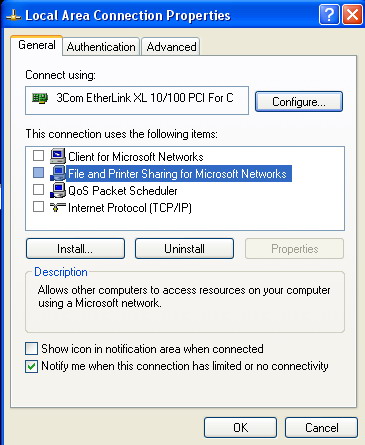Click the QoS Packet Scheduler icon
Screen dimensions: 365x445
click(x=58, y=190)
